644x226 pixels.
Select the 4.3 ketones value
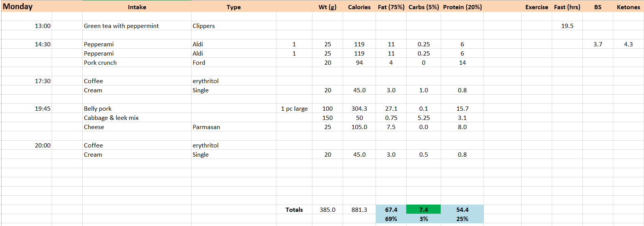pyautogui.click(x=628, y=44)
